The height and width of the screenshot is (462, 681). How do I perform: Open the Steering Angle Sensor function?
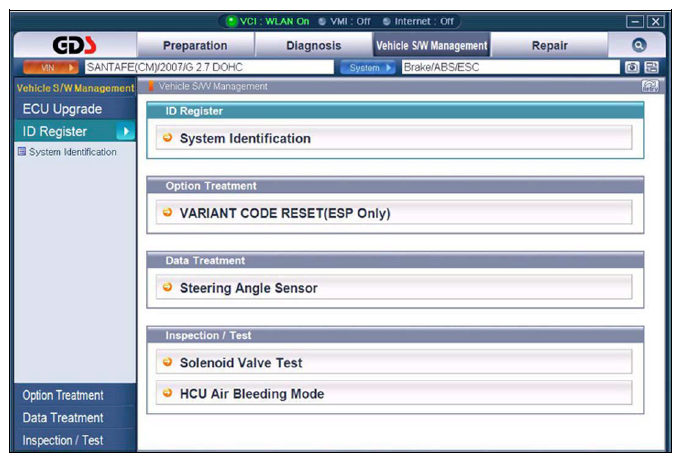tap(394, 287)
